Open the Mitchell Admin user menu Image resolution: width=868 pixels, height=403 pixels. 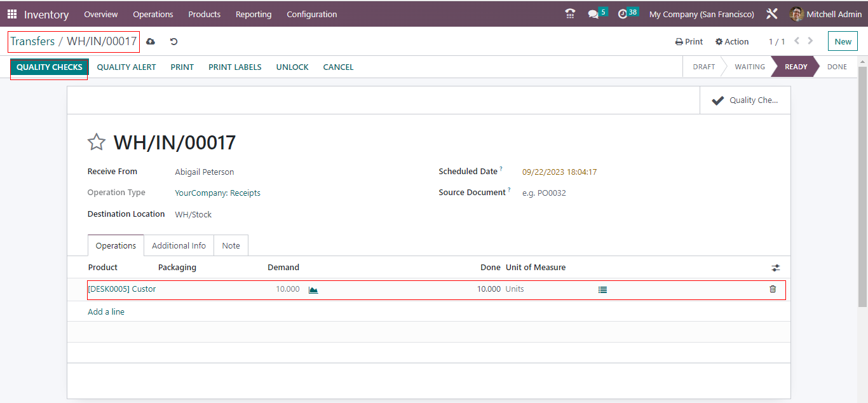point(826,14)
